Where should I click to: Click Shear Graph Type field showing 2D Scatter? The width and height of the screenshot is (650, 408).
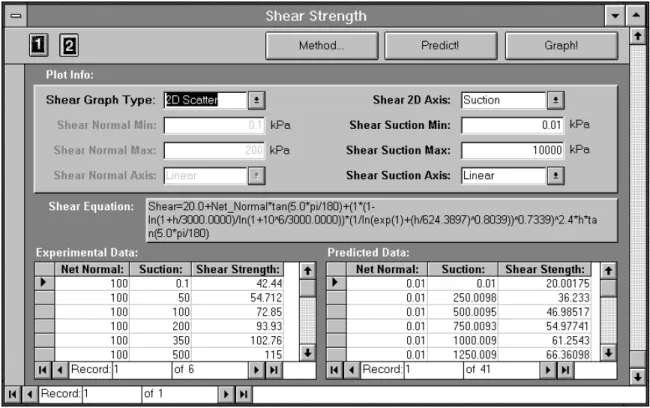point(206,100)
